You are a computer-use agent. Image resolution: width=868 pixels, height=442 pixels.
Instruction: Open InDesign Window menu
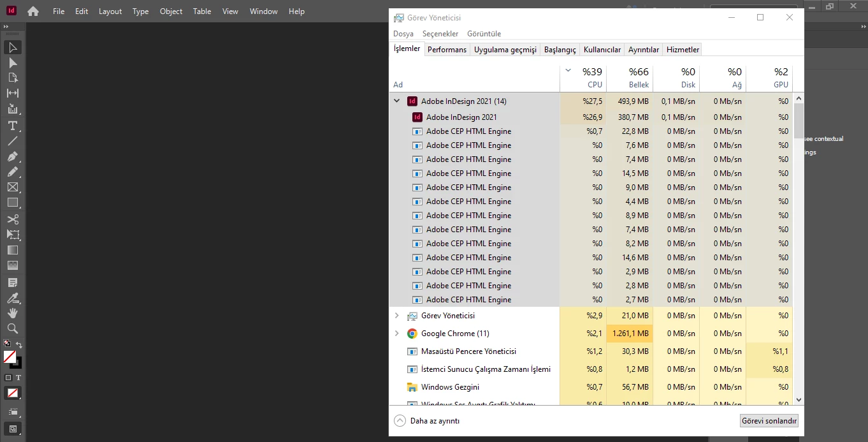pos(263,11)
